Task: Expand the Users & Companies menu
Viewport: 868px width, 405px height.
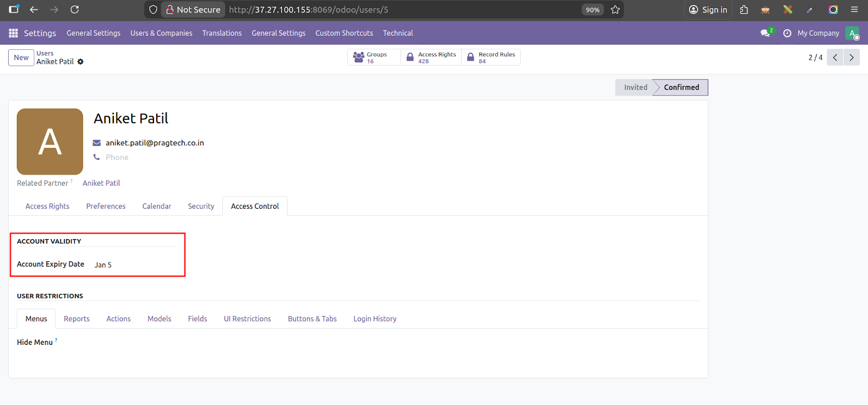Action: click(x=161, y=33)
